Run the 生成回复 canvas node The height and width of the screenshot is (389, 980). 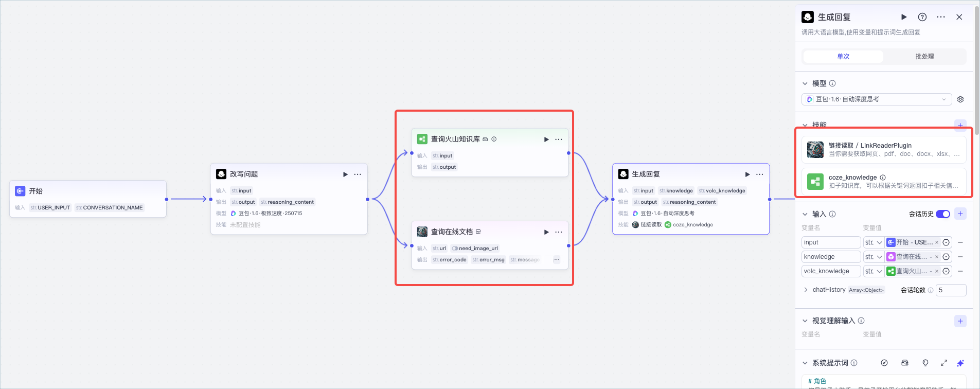(747, 174)
